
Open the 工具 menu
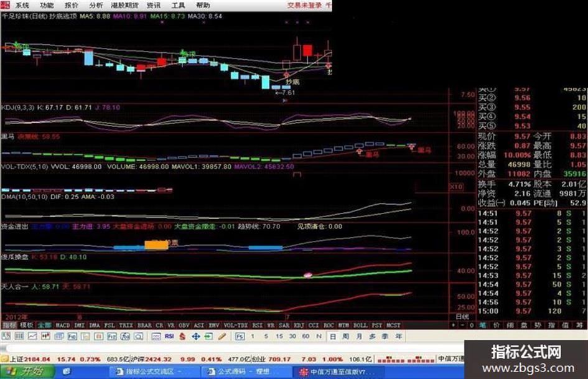178,5
